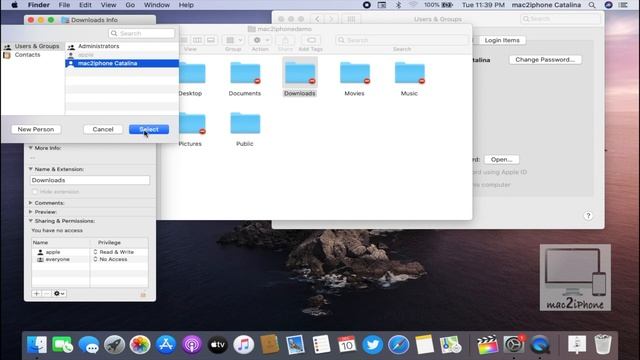Click Open button in Users & Groups
The image size is (640, 360).
tap(502, 160)
